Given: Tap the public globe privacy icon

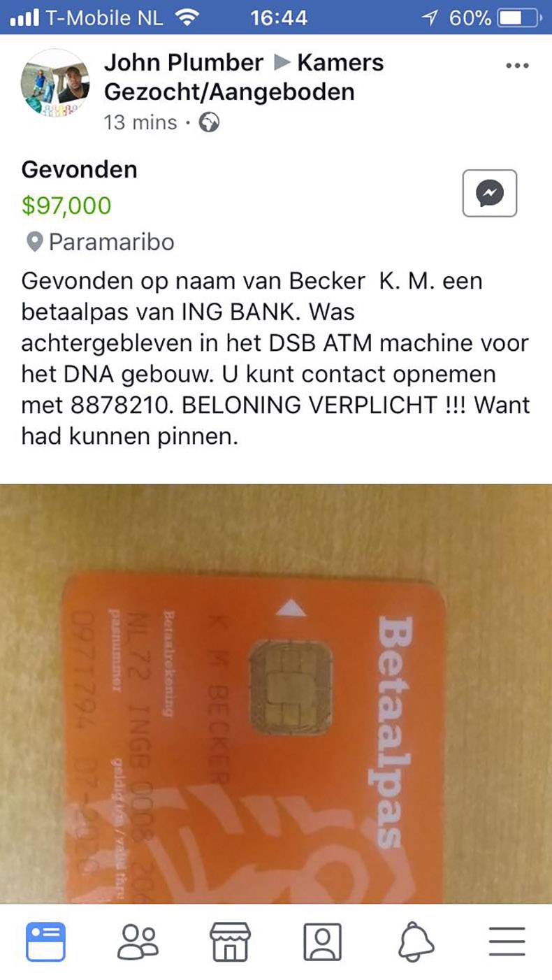Looking at the screenshot, I should coord(209,122).
